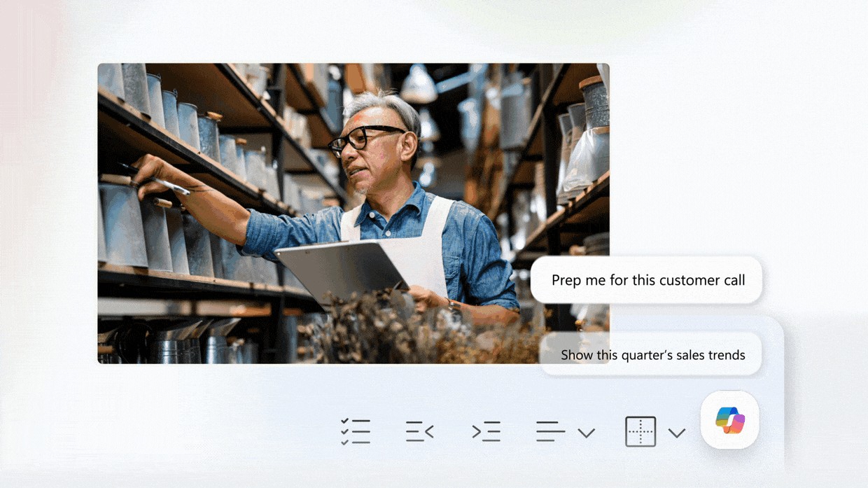Click the decrease indent icon
Image resolution: width=868 pixels, height=488 pixels.
[419, 432]
